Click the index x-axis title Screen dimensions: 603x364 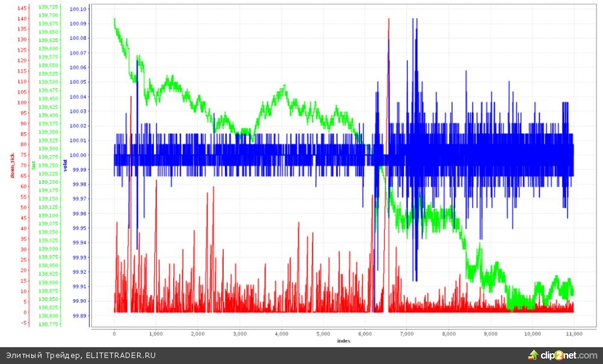[343, 341]
